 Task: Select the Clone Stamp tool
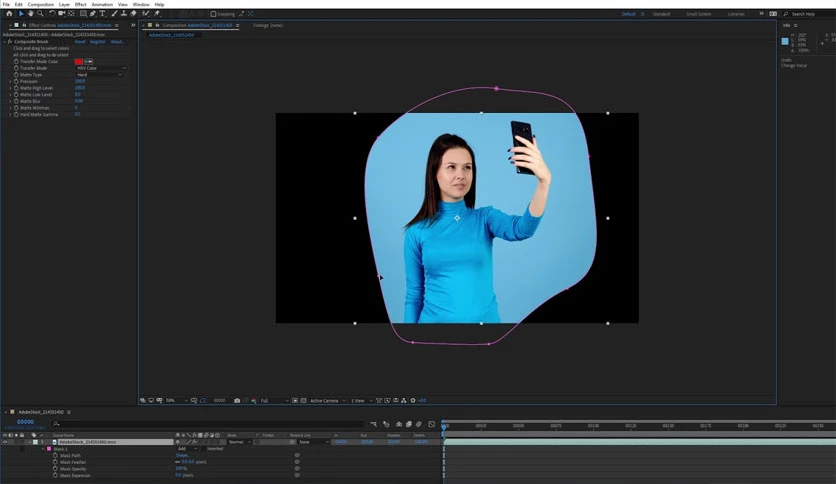tap(124, 13)
